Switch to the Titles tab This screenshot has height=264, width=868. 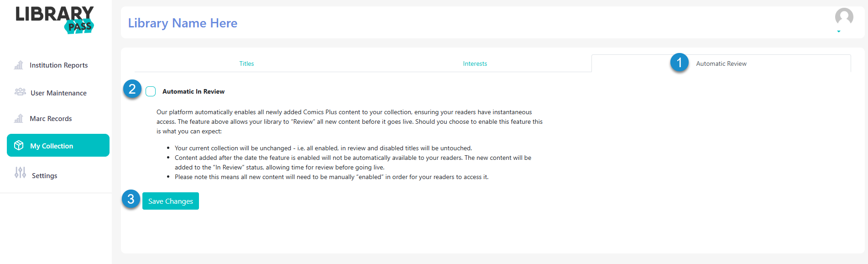(246, 63)
